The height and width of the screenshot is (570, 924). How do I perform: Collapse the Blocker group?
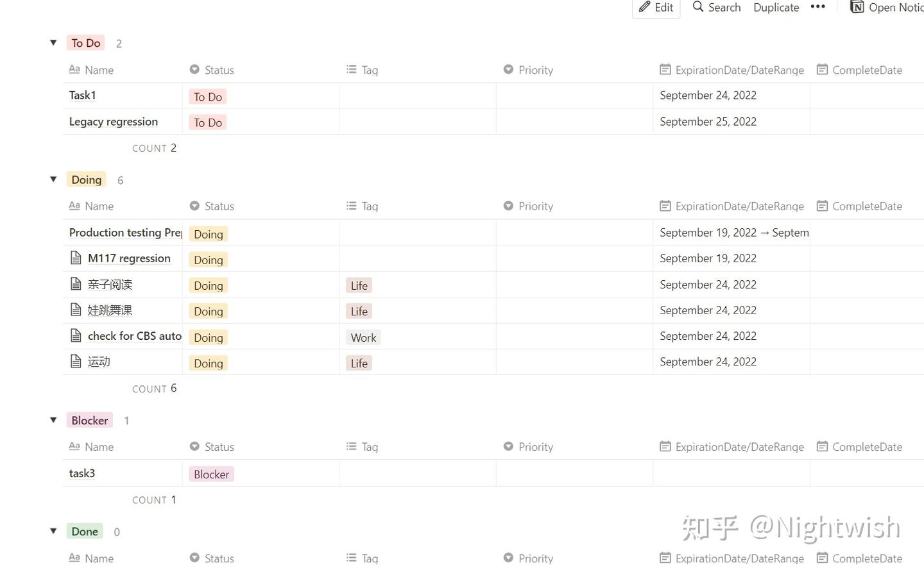click(53, 420)
